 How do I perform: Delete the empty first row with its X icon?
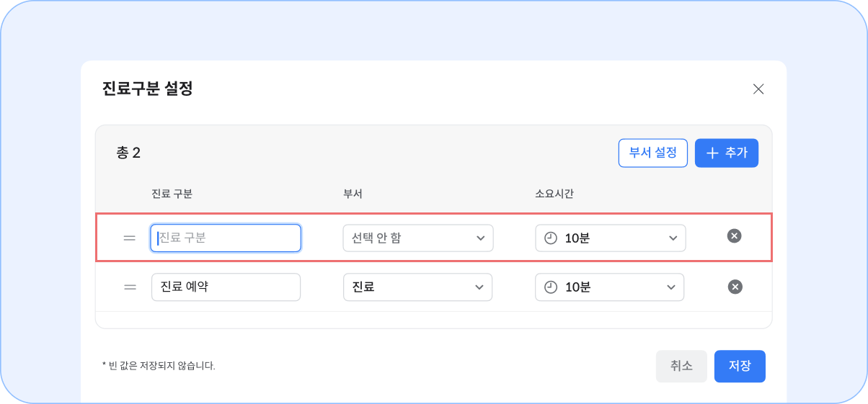point(734,235)
